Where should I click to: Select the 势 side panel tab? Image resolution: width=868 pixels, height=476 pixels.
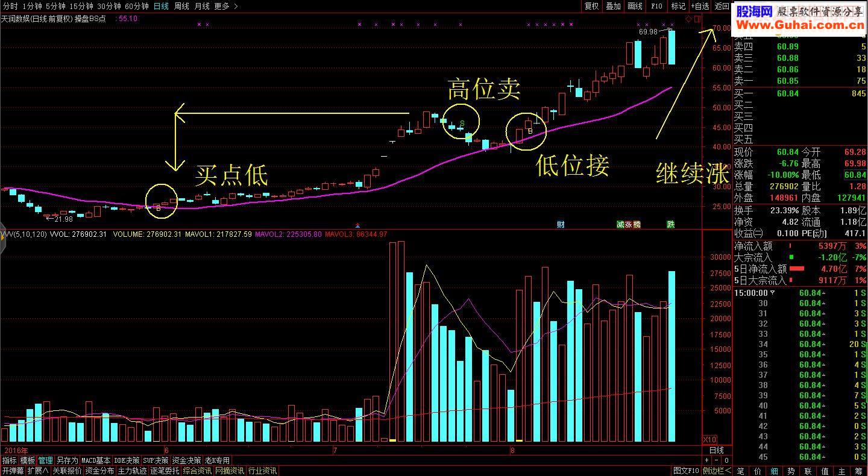791,471
